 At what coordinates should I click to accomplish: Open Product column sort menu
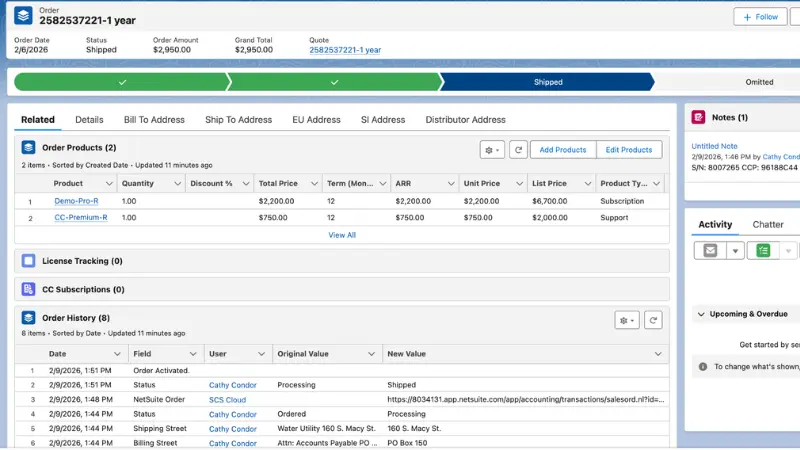[109, 183]
